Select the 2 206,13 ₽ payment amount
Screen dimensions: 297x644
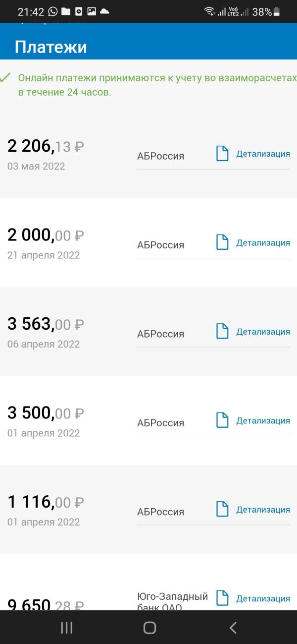click(46, 146)
